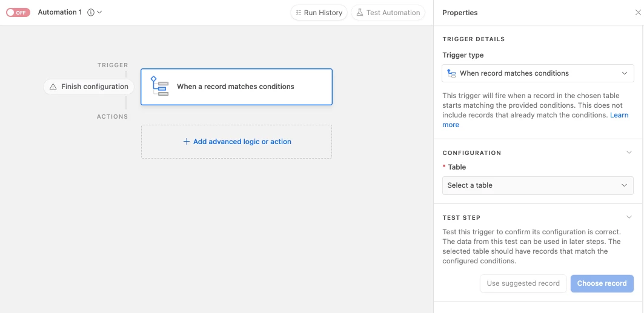Click the Automation 1 title
Viewport: 644px width, 313px height.
(59, 12)
